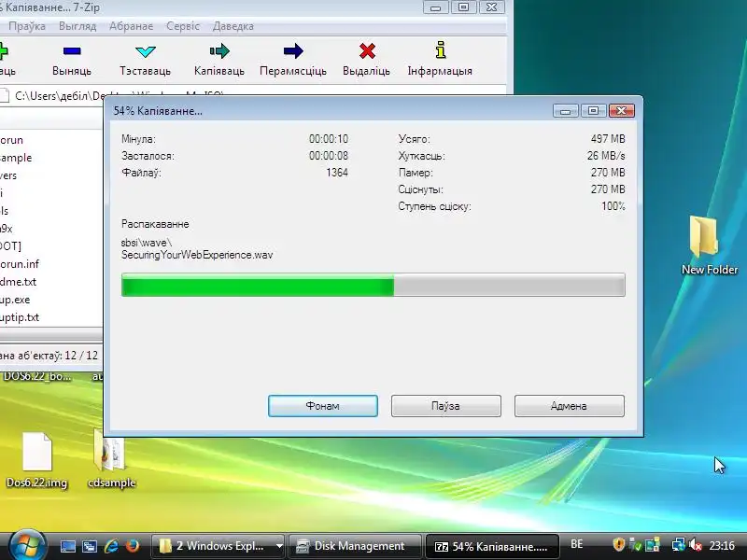Open the Сервіс menu in 7-Zip

[183, 26]
